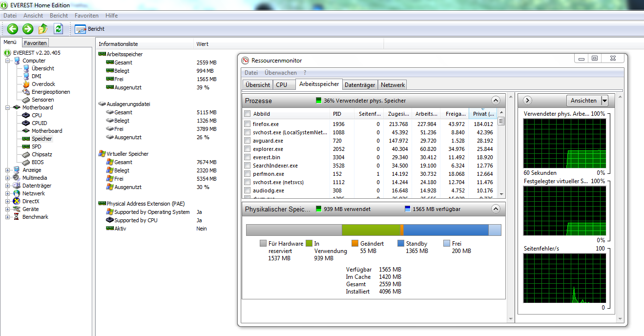Select the Multimedia node icon
The height and width of the screenshot is (336, 644).
(17, 178)
